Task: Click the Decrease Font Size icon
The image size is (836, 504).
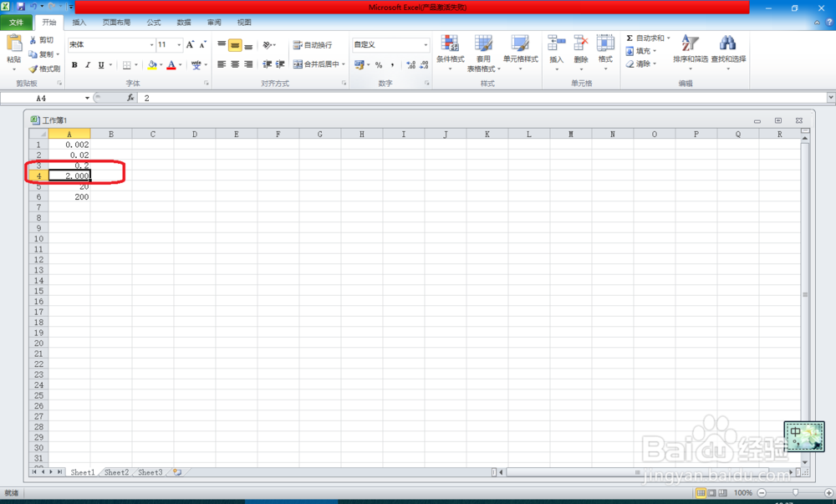Action: [x=202, y=45]
